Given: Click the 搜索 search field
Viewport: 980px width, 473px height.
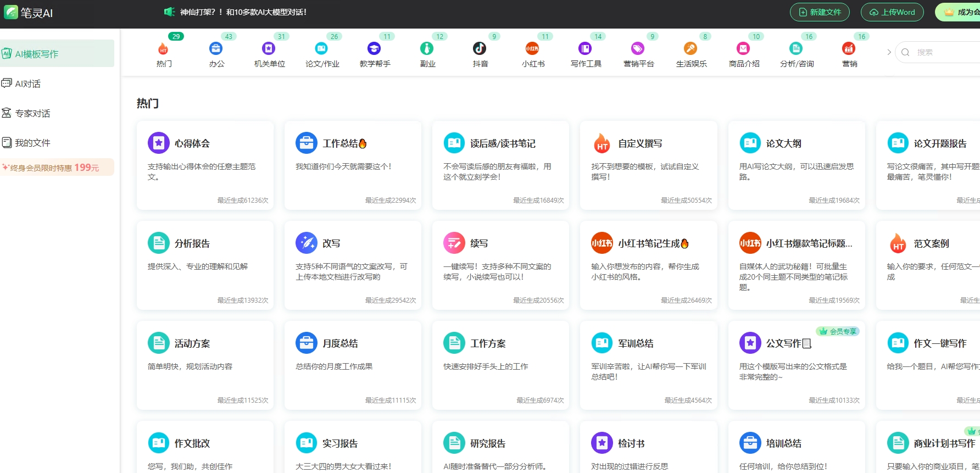Looking at the screenshot, I should 945,52.
